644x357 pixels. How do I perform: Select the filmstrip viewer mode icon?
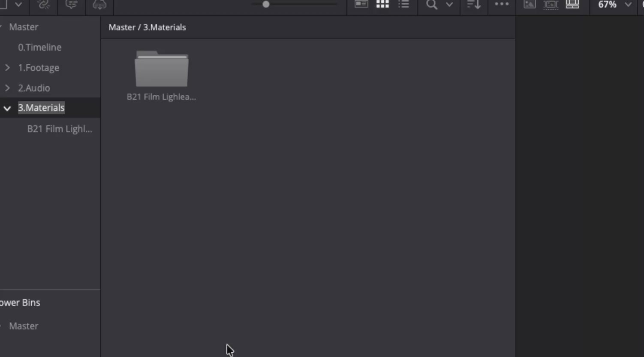[551, 4]
